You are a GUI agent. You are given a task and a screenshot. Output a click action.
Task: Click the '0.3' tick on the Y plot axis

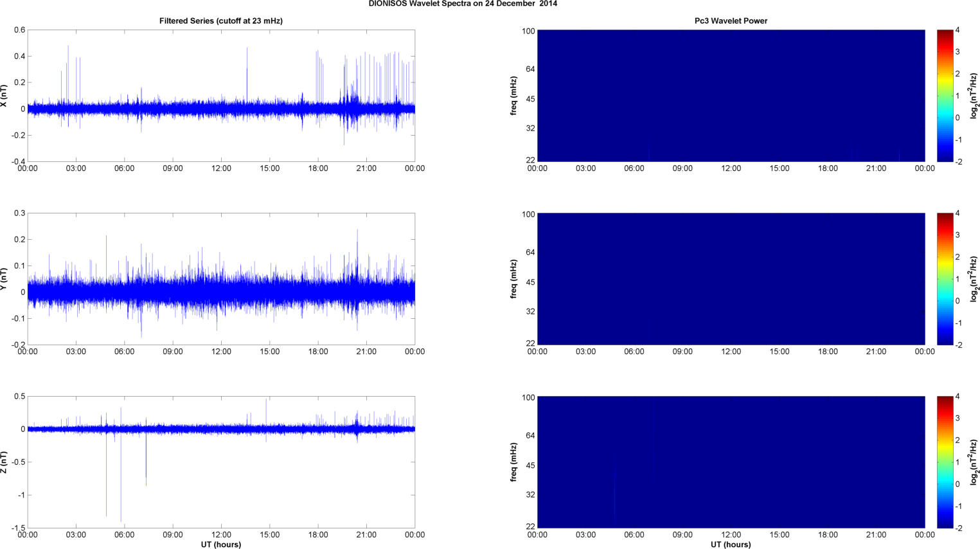[19, 213]
